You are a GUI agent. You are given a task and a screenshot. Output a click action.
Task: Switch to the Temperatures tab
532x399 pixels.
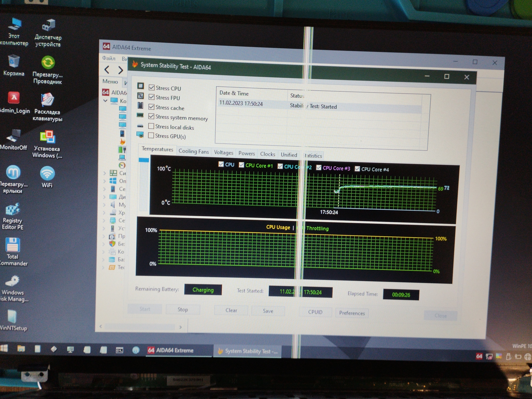pyautogui.click(x=157, y=149)
